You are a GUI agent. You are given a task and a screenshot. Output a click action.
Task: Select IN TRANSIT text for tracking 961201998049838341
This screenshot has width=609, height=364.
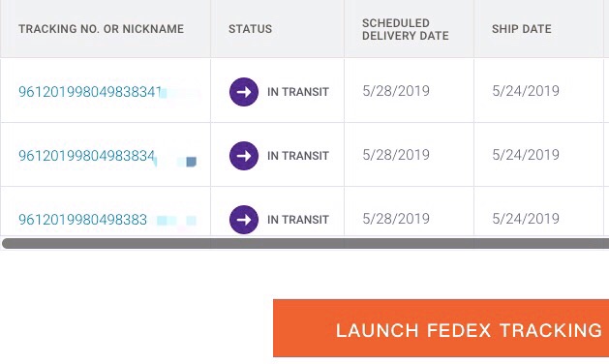click(x=298, y=92)
